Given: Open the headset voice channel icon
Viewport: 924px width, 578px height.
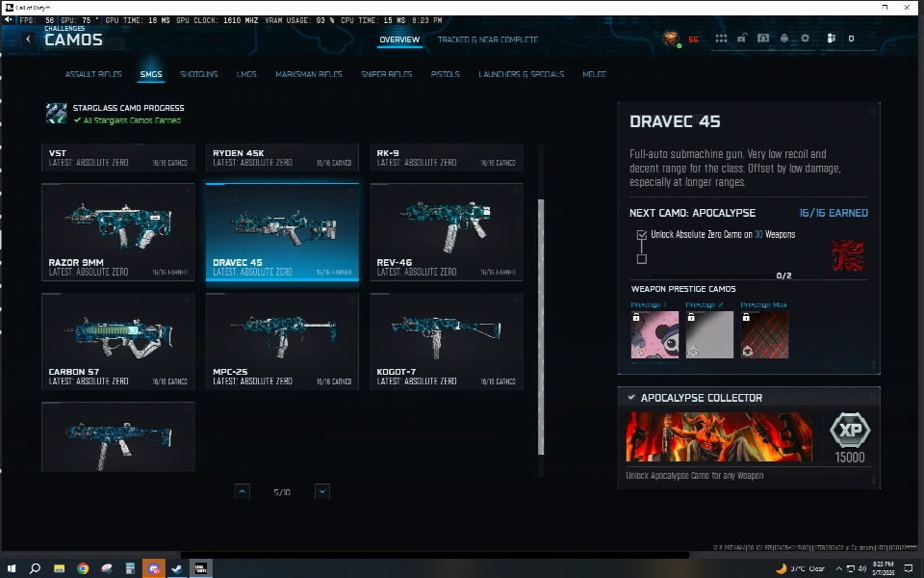Looking at the screenshot, I should pos(763,39).
